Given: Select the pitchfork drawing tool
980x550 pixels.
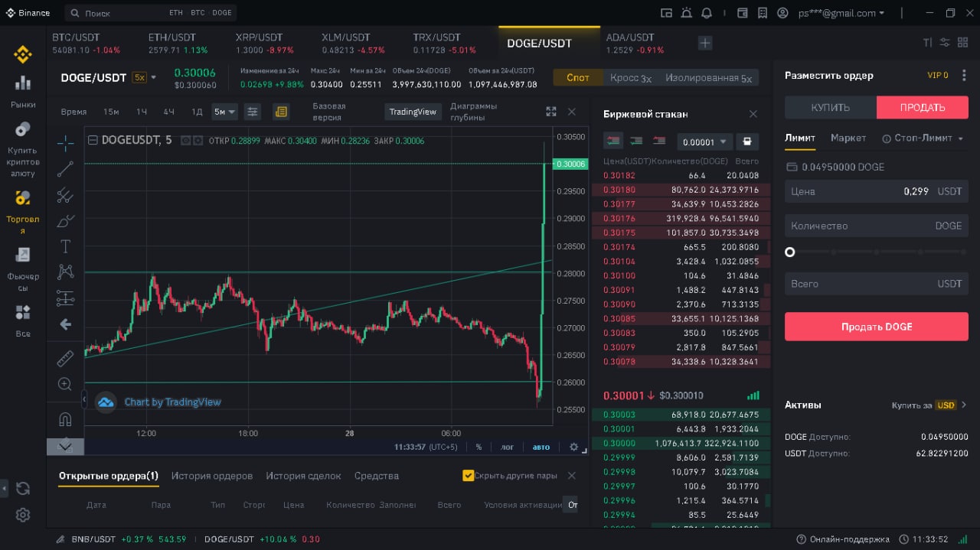Looking at the screenshot, I should point(65,195).
